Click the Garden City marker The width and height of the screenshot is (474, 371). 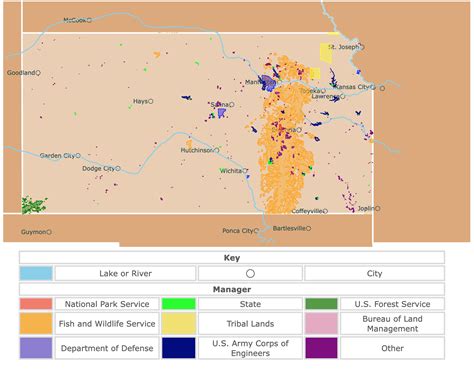(78, 155)
